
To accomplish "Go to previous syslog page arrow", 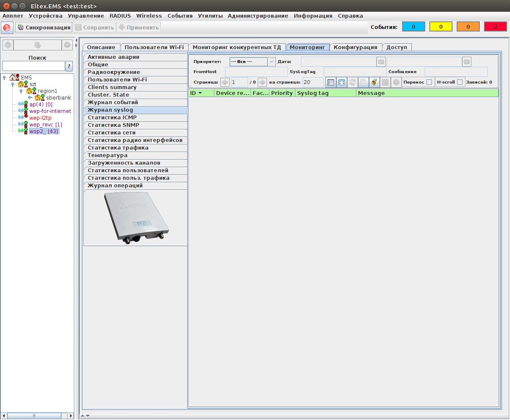I will tap(225, 82).
